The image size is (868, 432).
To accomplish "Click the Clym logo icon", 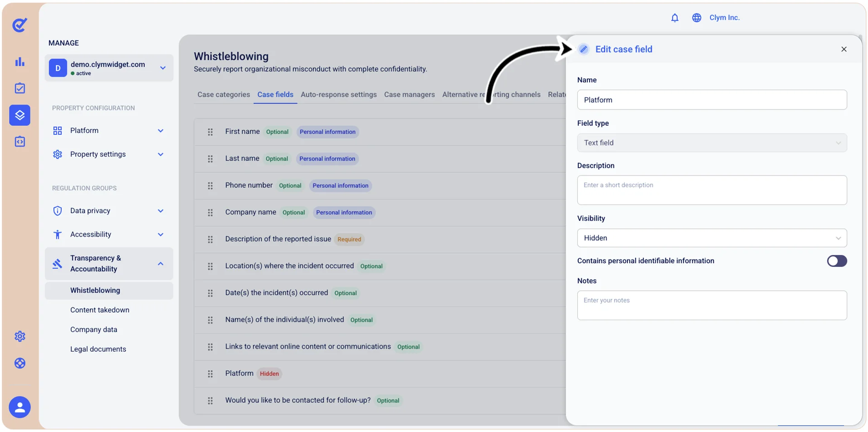I will point(20,25).
